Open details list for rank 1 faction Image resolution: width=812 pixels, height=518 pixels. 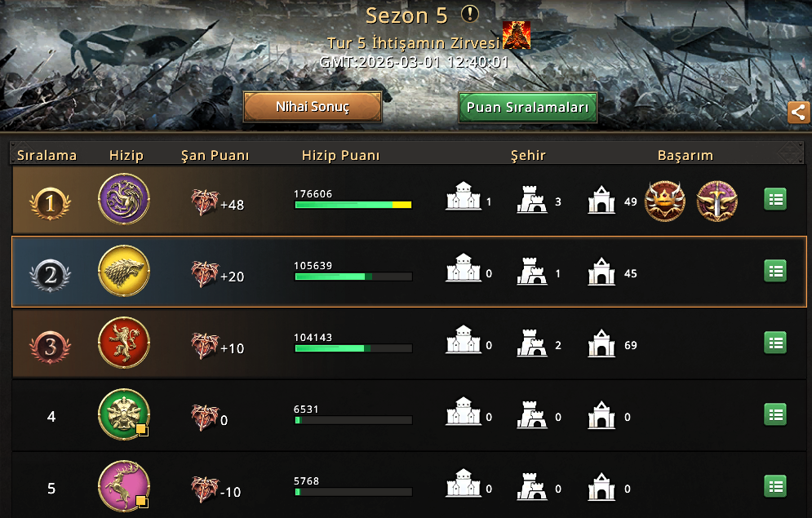click(775, 199)
